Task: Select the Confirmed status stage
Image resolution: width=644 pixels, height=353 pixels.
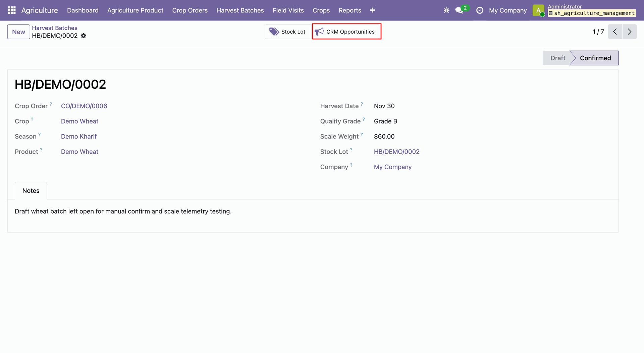Action: pyautogui.click(x=595, y=58)
